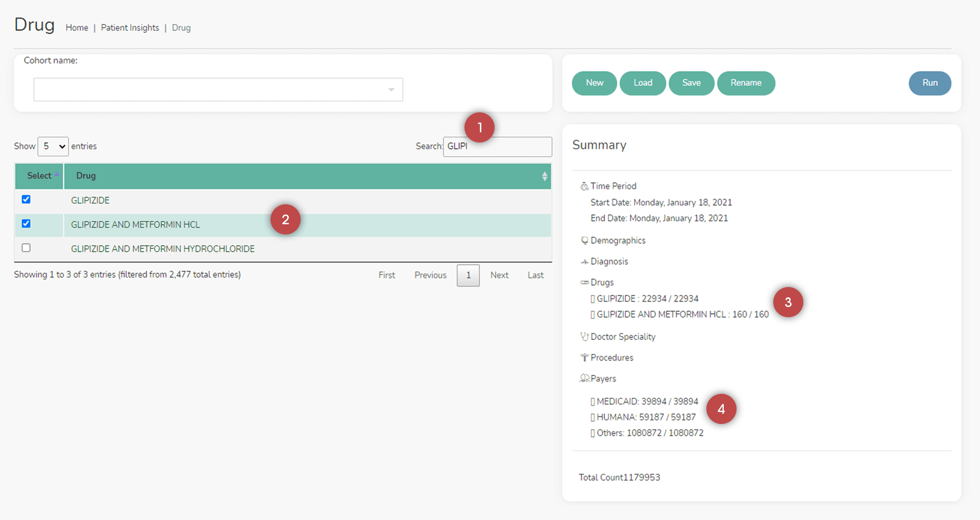Uncheck the GLIPIZIDE checkbox

tap(26, 199)
